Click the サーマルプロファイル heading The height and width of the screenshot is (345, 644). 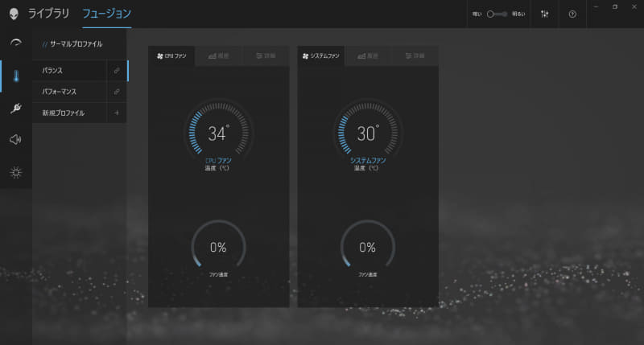76,44
